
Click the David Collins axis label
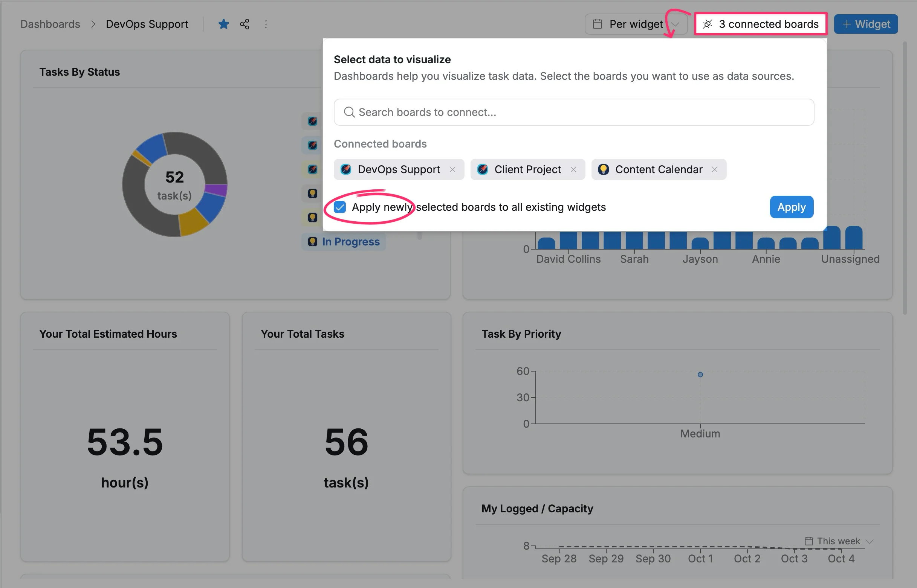pyautogui.click(x=568, y=259)
